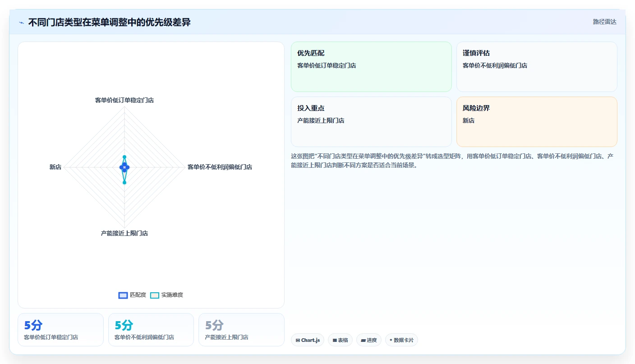Screen dimensions: 635x364
Task: Open the 投入重点 card
Action: [x=371, y=122]
